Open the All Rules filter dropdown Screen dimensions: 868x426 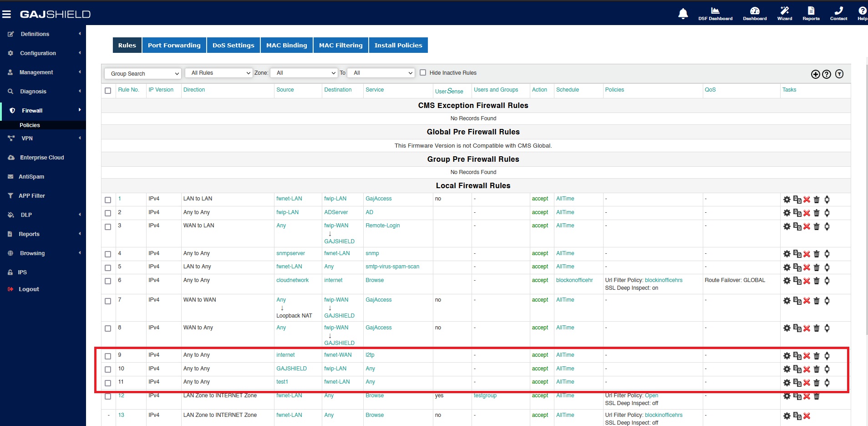click(x=219, y=73)
